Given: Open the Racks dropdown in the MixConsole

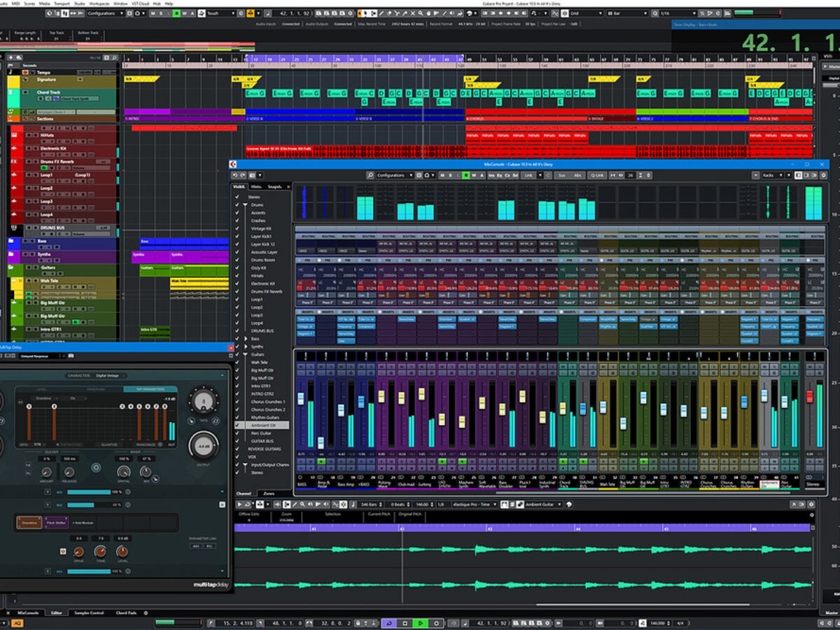Looking at the screenshot, I should (773, 175).
